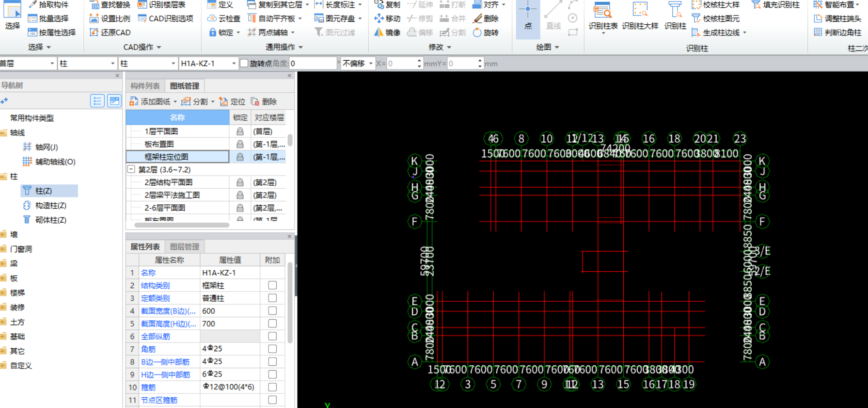Switch navigation tree to list view icon
Screen dimensions: 868x408
97,101
